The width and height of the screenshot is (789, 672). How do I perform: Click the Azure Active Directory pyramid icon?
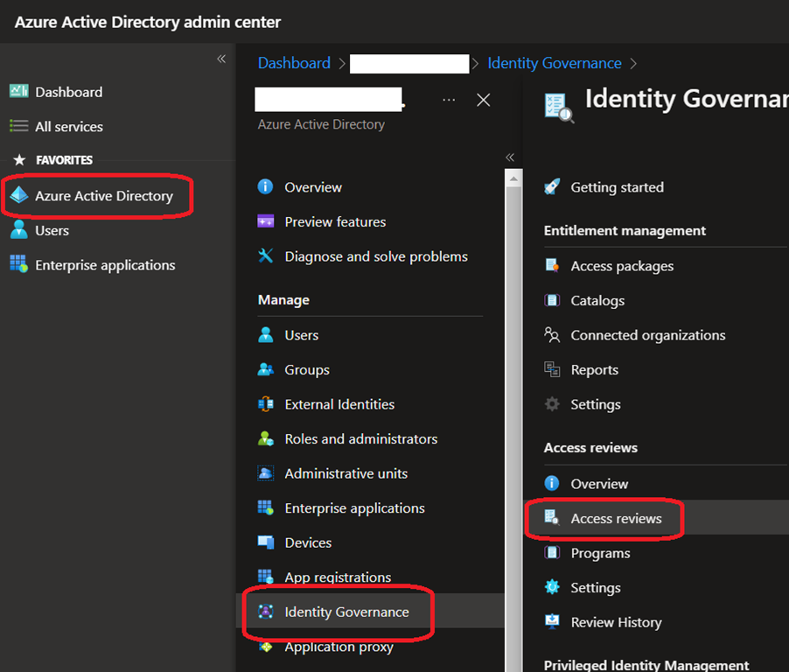tap(19, 196)
